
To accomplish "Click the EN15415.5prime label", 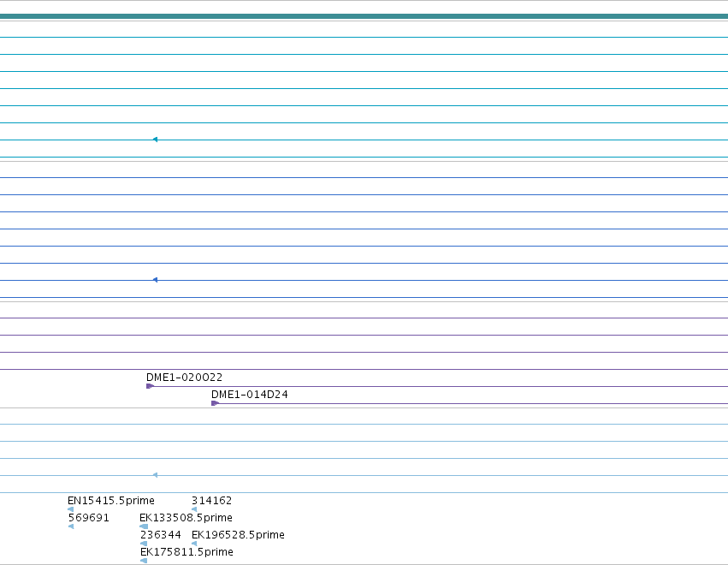I will click(111, 501).
